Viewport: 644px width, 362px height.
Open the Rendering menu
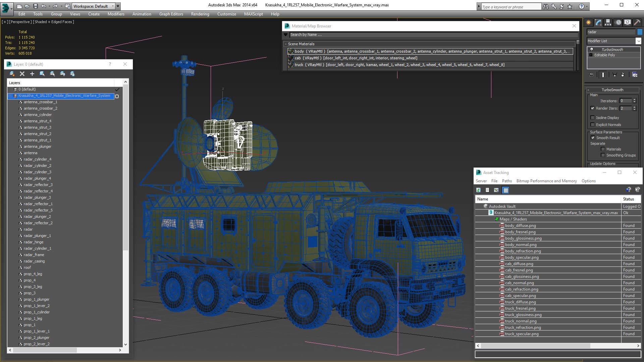tap(200, 14)
